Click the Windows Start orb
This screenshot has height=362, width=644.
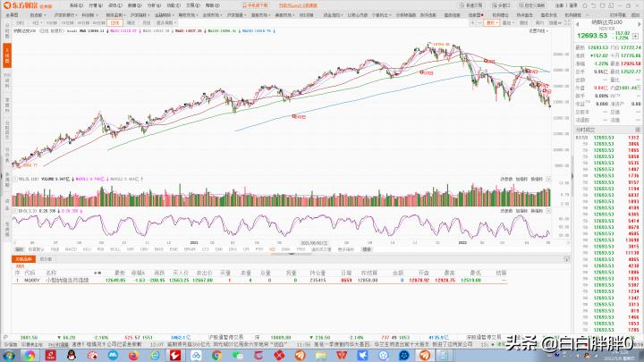[x=9, y=355]
